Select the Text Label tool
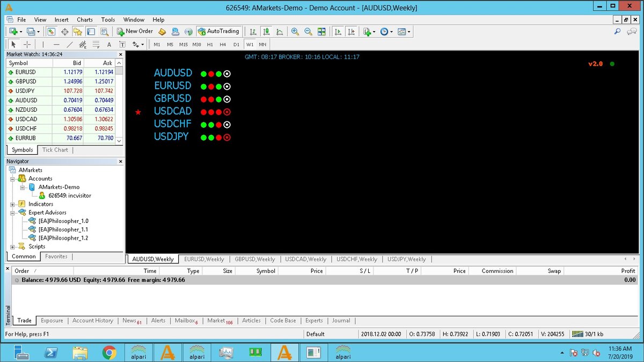This screenshot has width=644, height=362. (x=122, y=45)
